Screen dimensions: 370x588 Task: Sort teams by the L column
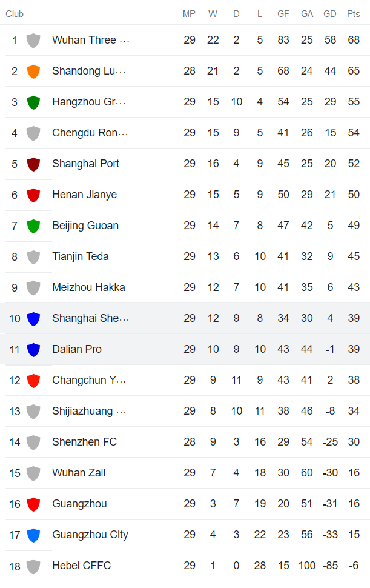(x=259, y=13)
